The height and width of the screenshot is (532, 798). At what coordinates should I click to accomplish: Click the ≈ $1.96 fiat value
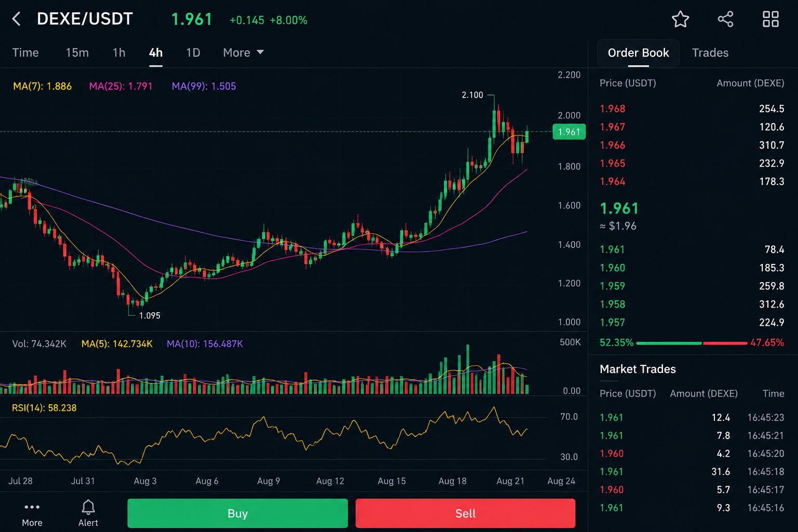618,226
